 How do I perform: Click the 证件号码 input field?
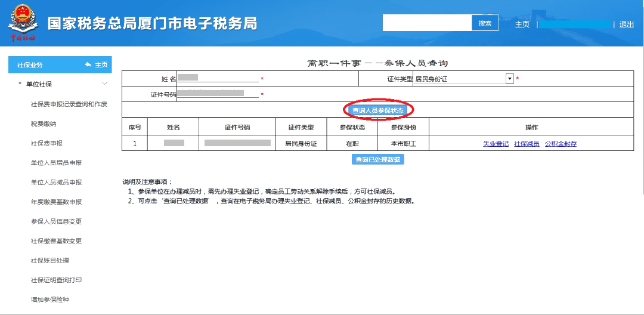point(218,94)
